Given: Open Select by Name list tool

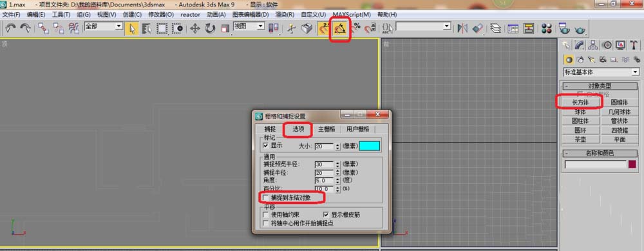Looking at the screenshot, I should 147,28.
